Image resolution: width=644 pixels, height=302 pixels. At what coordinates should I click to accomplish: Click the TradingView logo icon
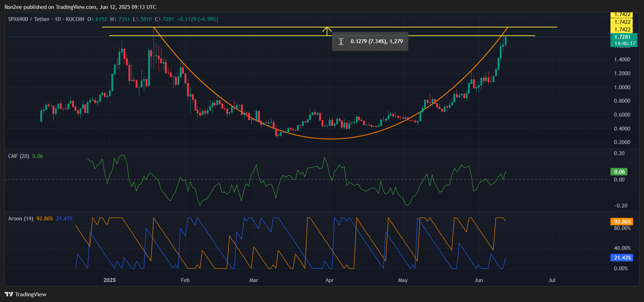[x=9, y=294]
